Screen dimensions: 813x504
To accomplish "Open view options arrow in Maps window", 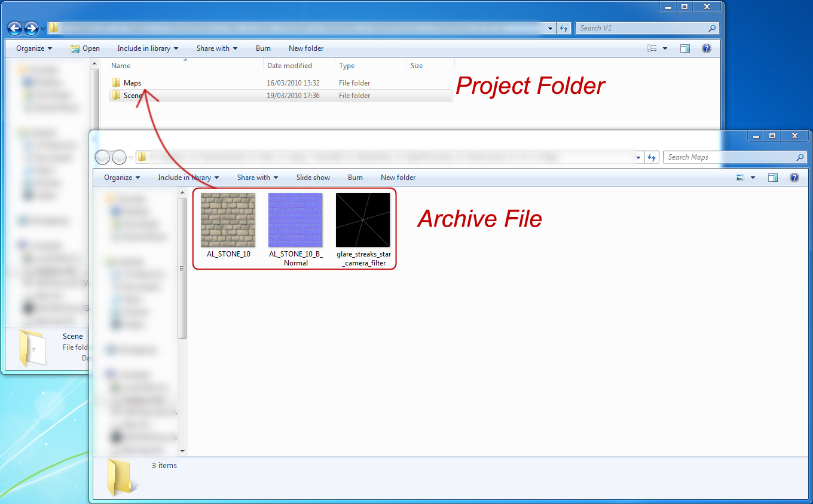I will pyautogui.click(x=753, y=178).
